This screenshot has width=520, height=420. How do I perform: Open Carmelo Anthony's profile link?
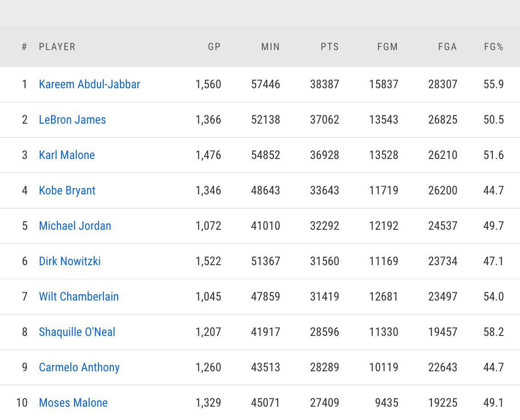tap(79, 368)
